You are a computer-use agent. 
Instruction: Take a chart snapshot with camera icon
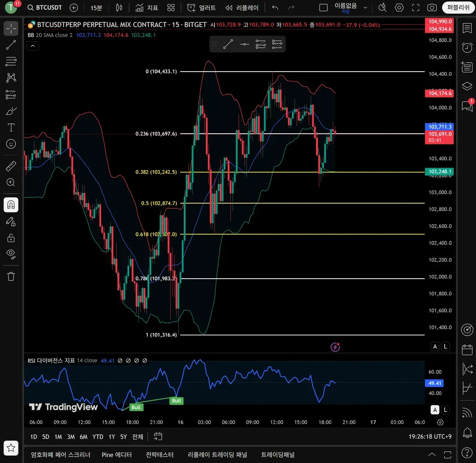432,8
